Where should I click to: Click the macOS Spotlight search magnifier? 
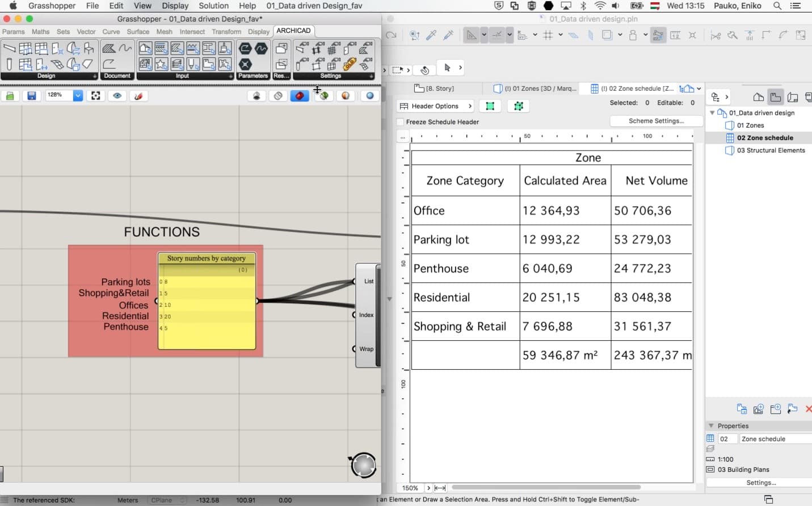[x=777, y=6]
